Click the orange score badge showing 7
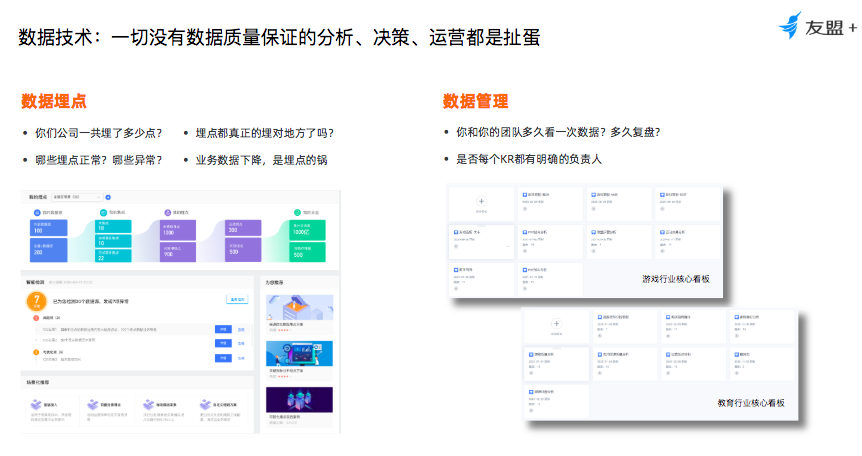Viewport: 862px width, 456px height. coord(37,300)
